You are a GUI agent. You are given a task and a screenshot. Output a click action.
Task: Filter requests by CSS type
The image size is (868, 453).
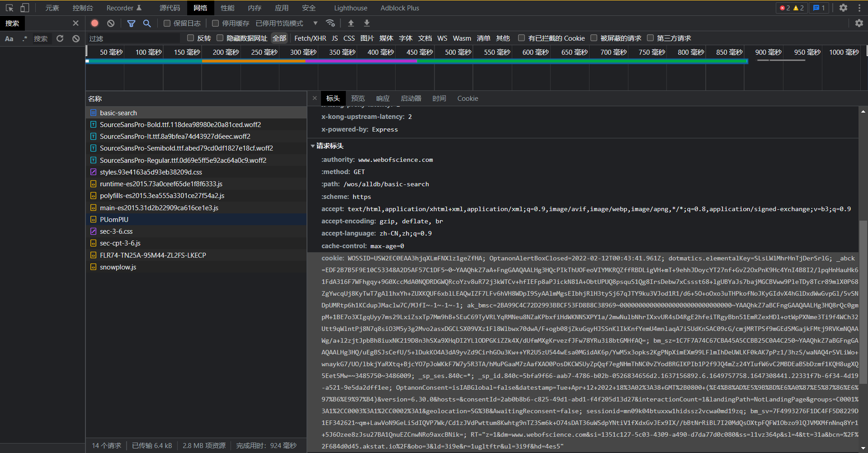(349, 38)
